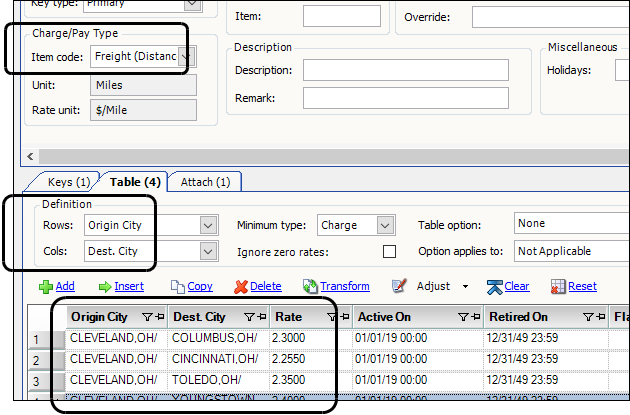Screen dimensions: 630x415
Task: Click the Clear icon
Action: point(494,287)
